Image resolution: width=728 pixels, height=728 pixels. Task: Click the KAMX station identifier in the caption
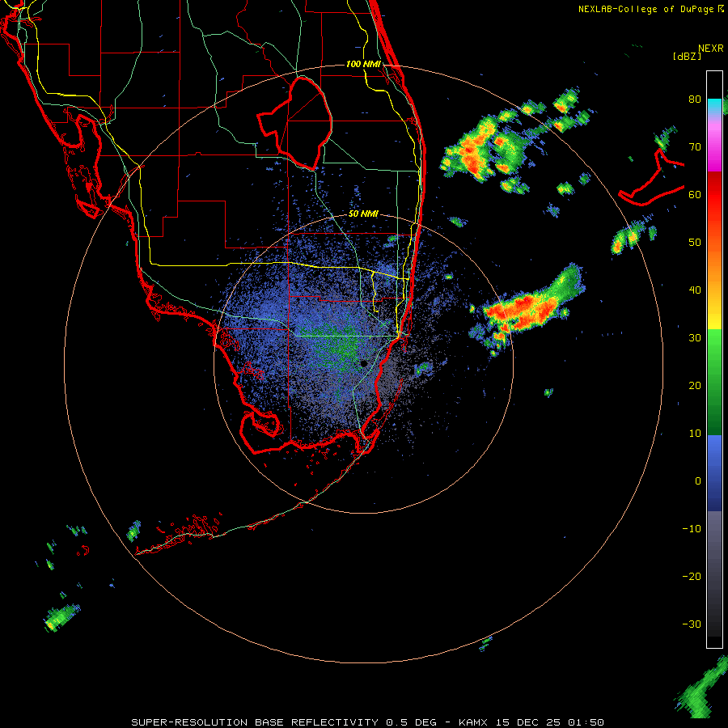[x=473, y=722]
